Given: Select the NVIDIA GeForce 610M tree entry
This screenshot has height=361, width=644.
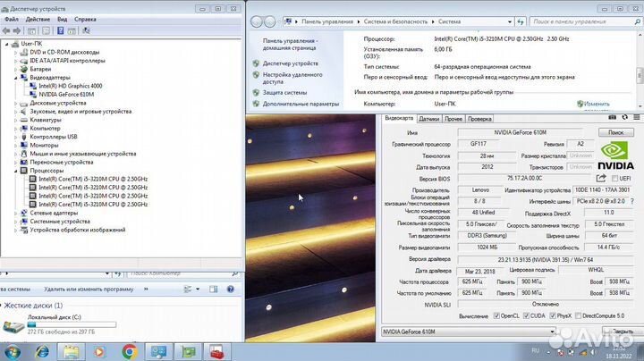Looking at the screenshot, I should (x=66, y=95).
